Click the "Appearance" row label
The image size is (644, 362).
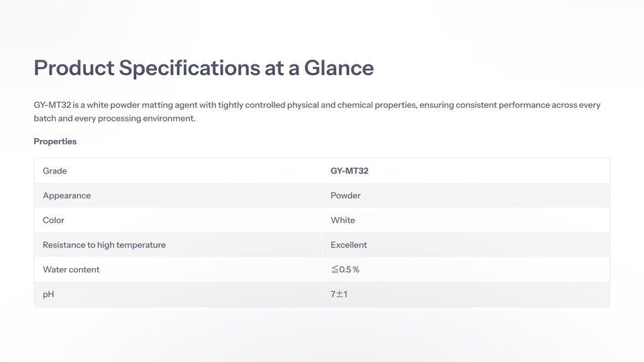(x=66, y=196)
